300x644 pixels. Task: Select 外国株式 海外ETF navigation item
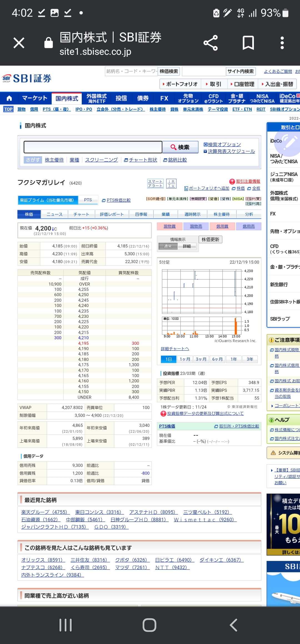click(x=97, y=98)
